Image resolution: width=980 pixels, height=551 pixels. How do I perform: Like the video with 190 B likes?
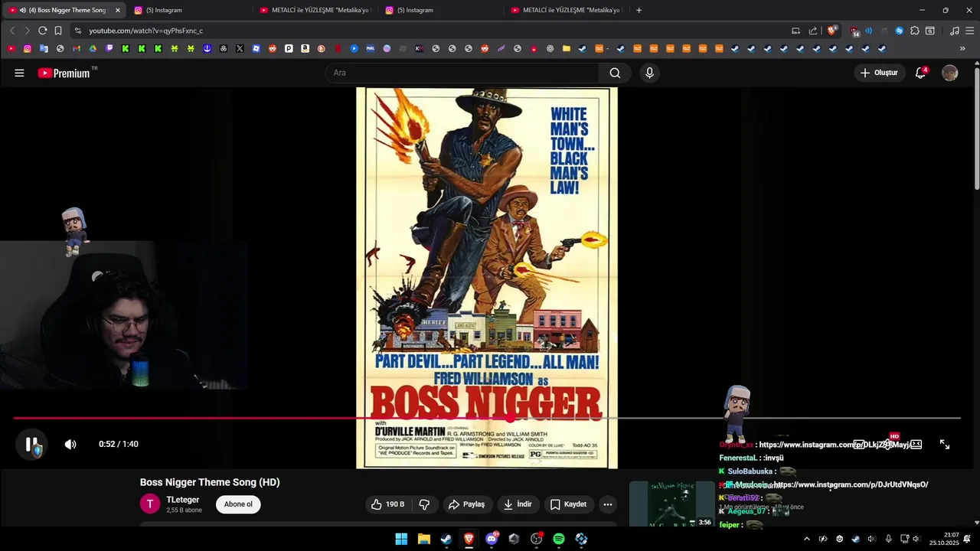pos(387,504)
